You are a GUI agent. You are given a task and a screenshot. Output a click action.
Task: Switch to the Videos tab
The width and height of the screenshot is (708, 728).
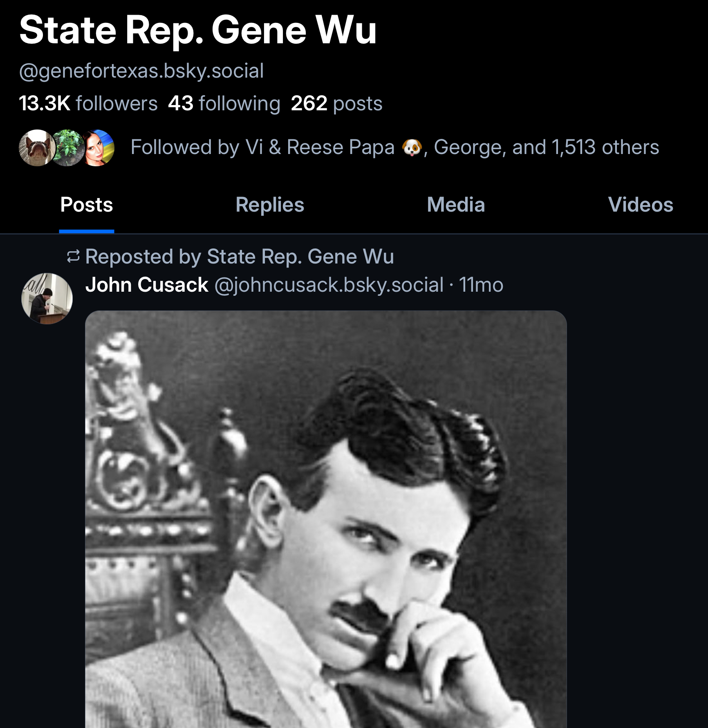click(x=640, y=205)
